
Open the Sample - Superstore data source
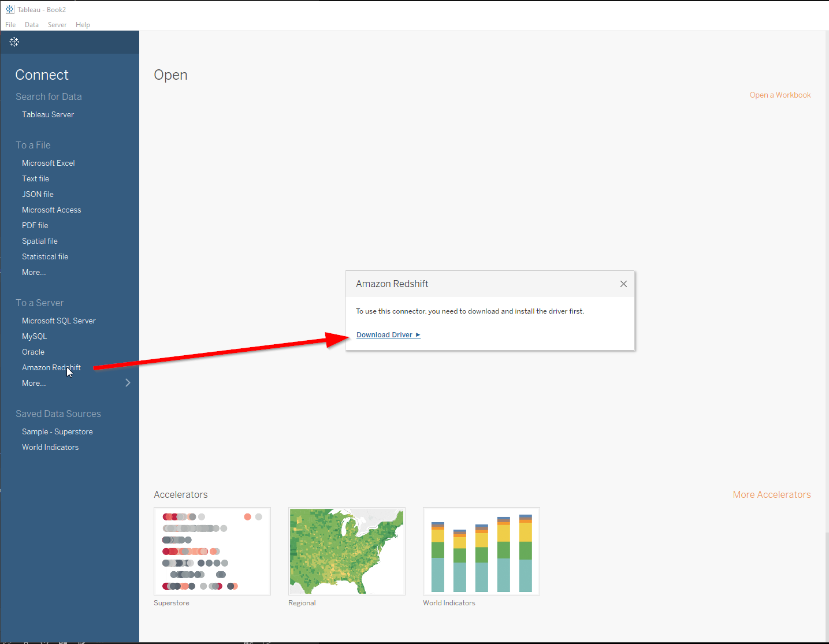57,431
